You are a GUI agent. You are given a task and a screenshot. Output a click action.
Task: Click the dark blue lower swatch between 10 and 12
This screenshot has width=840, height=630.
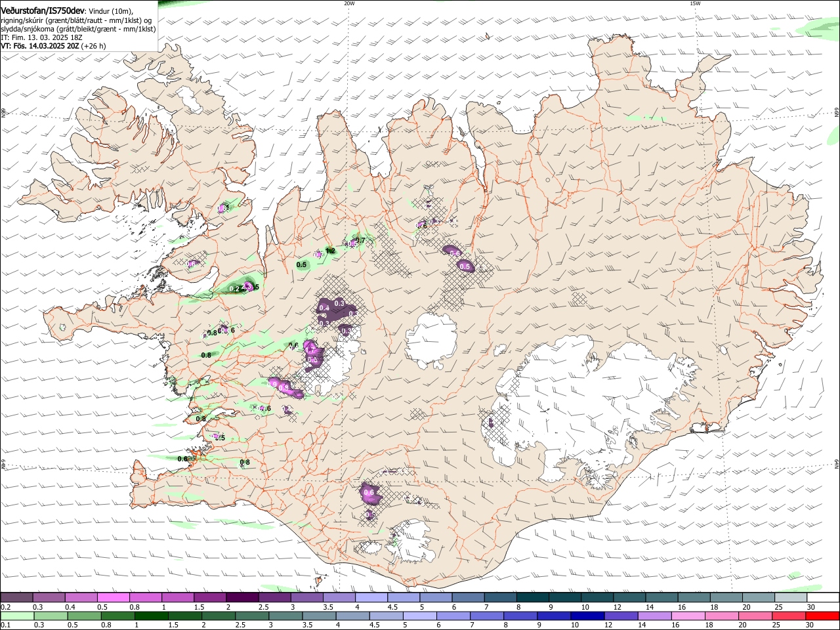tap(587, 616)
